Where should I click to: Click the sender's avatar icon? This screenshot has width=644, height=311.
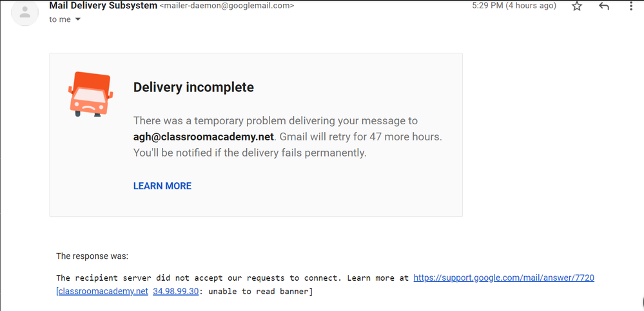pos(25,12)
